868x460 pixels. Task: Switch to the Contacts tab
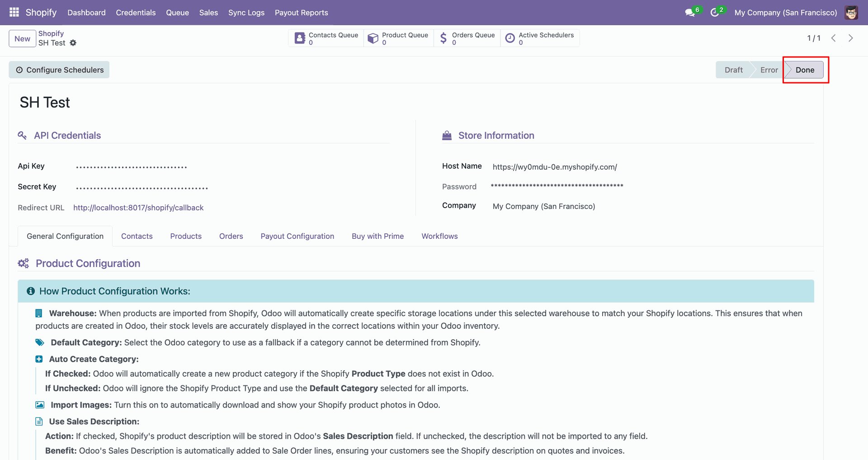click(137, 236)
